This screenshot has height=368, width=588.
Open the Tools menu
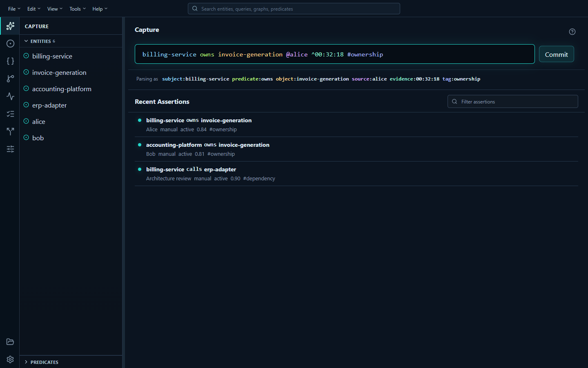78,9
